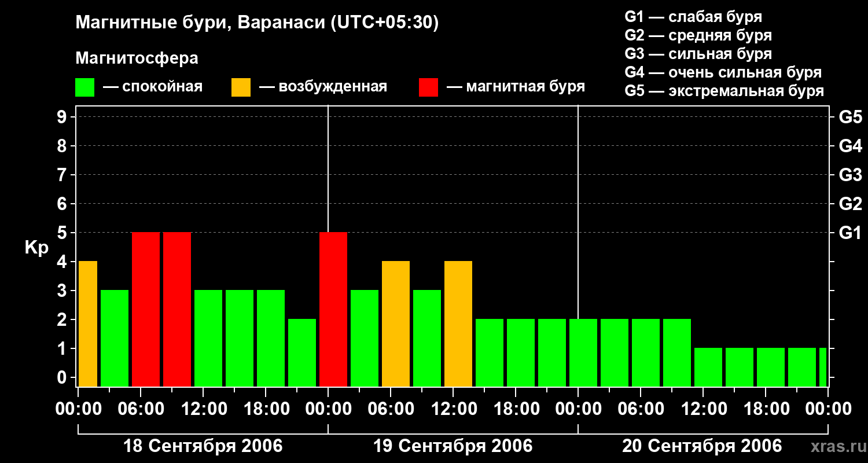Image resolution: width=868 pixels, height=463 pixels.
Task: Click the '— спокойная' legend label
Action: coord(153,87)
